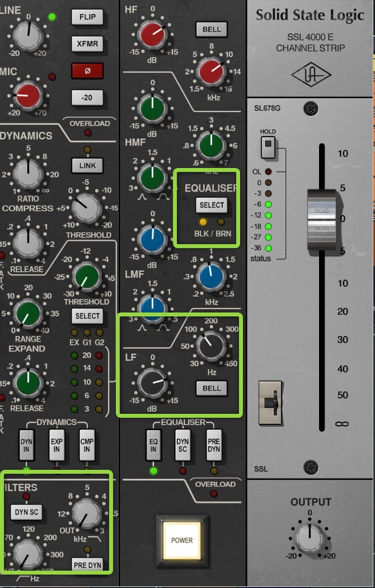Click the filters PRE DYN button

coord(87,564)
